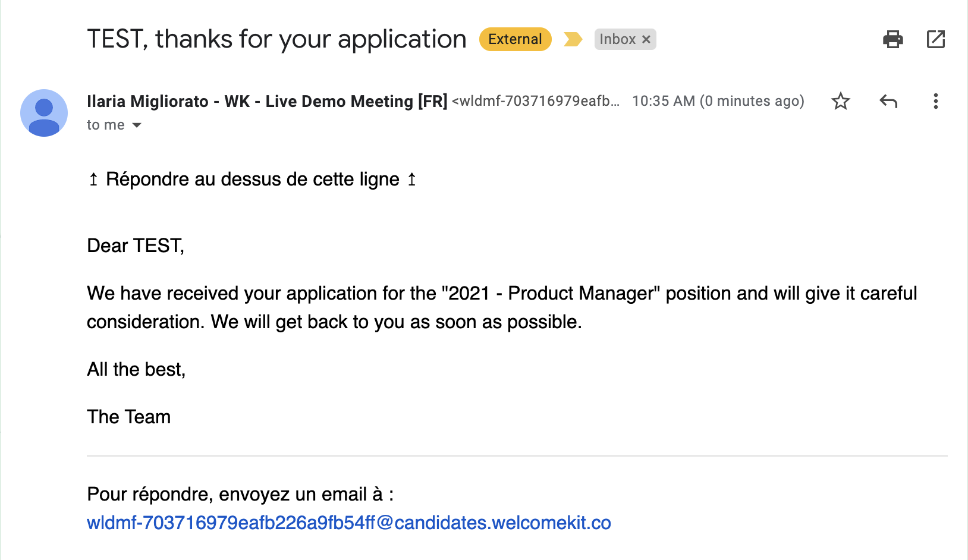The height and width of the screenshot is (560, 968).
Task: Open the candidates.welcomekit.co reply address link
Action: click(x=348, y=523)
